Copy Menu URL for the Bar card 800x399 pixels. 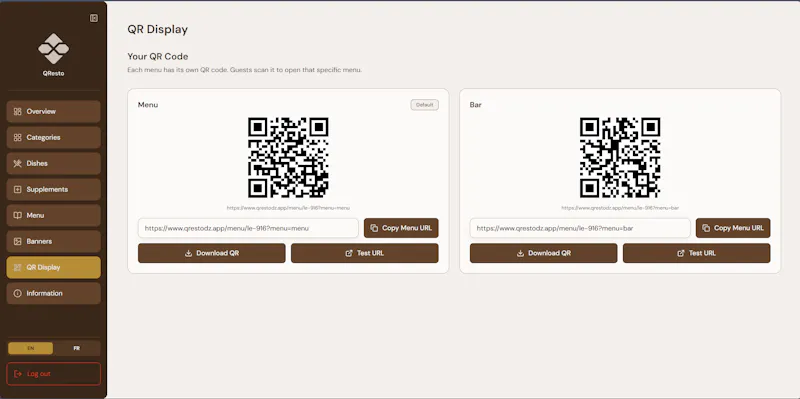733,228
